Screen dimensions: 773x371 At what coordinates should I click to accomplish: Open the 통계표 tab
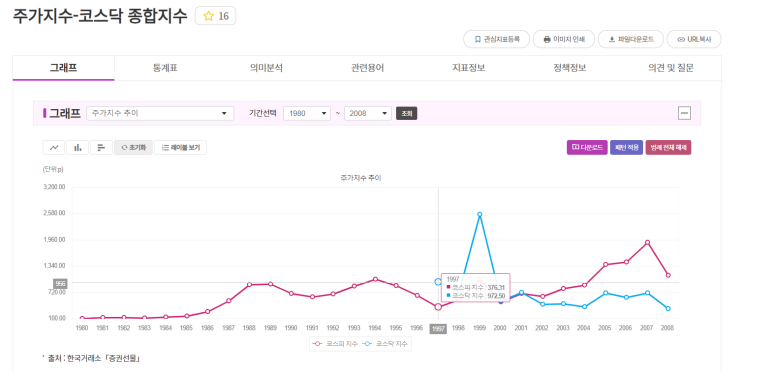pyautogui.click(x=165, y=68)
